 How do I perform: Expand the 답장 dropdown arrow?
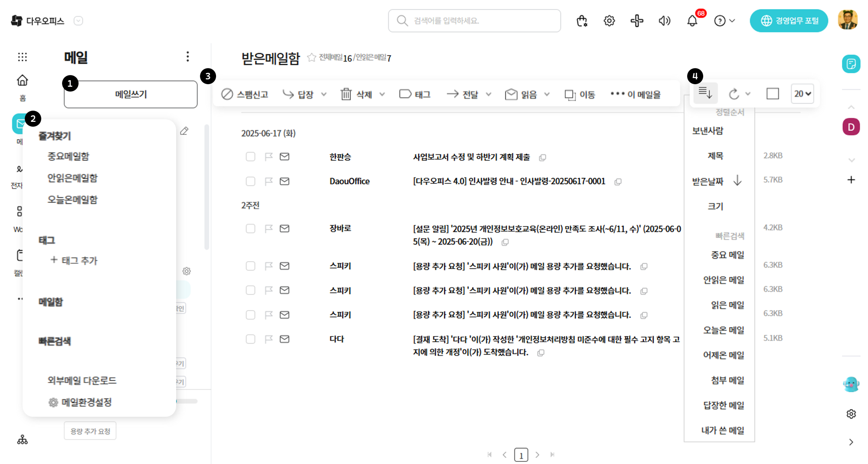point(324,95)
